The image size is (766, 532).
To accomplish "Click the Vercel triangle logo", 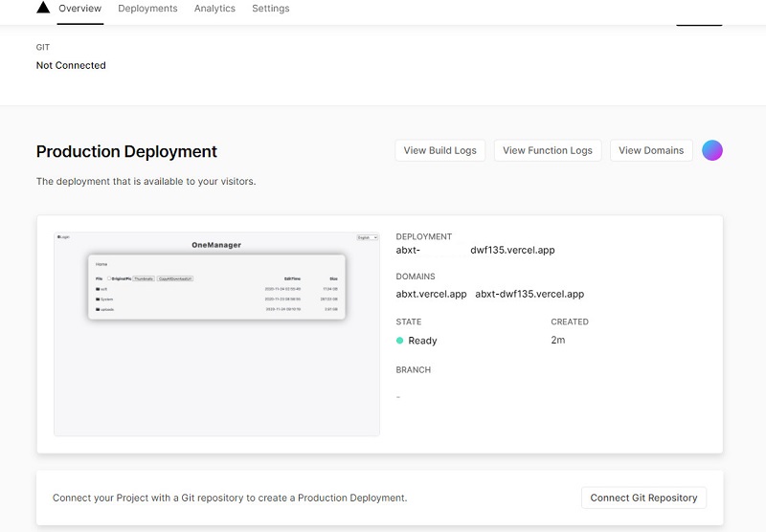I will 43,8.
